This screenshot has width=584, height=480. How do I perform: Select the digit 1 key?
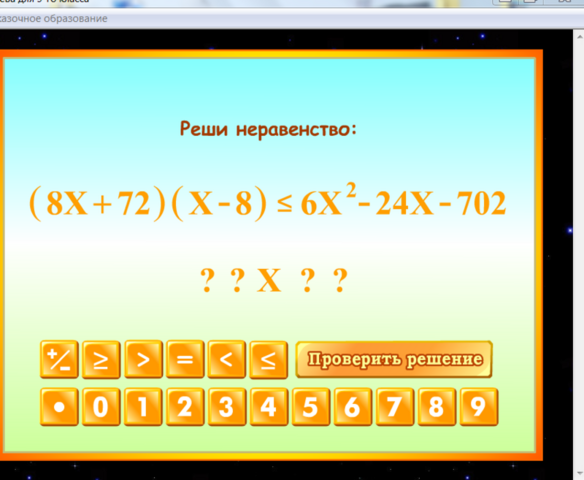click(143, 407)
